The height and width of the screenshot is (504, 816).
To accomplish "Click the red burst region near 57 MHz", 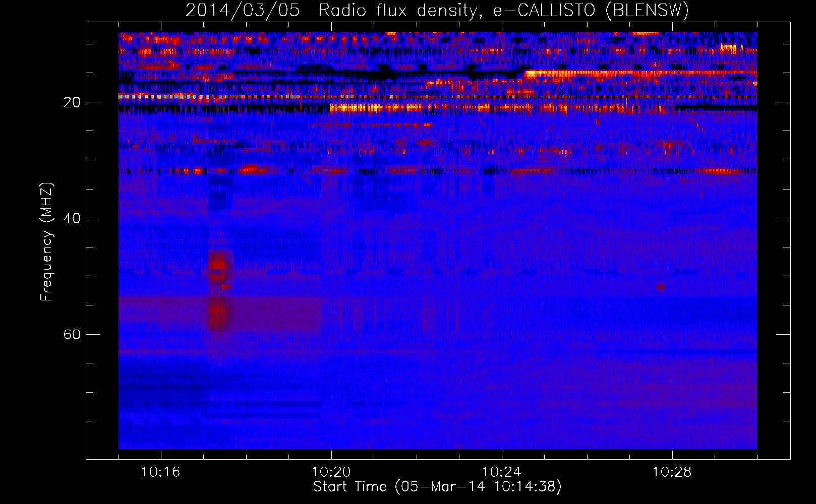I will pyautogui.click(x=218, y=314).
